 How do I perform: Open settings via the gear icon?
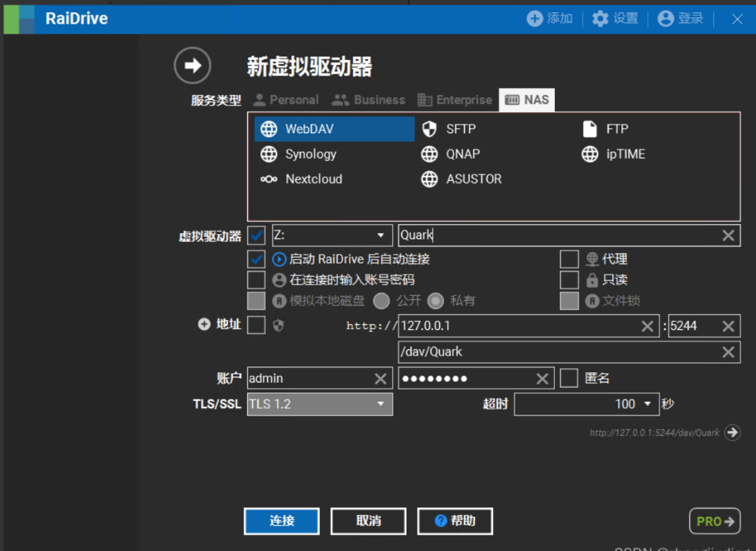tap(600, 19)
